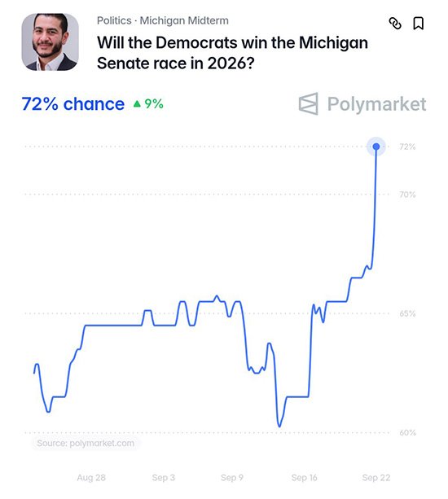Image resolution: width=448 pixels, height=499 pixels.
Task: Click the Source: polymarket.com label
Action: pos(86,443)
